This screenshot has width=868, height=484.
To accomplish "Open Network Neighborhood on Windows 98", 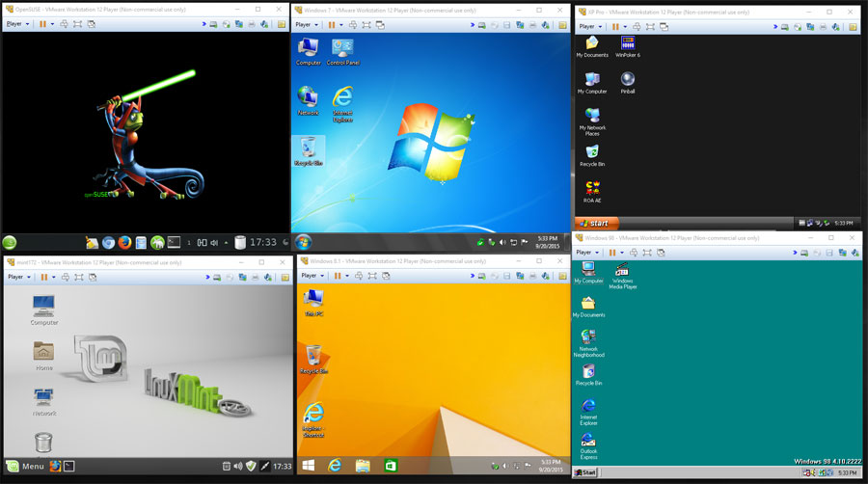I will pyautogui.click(x=588, y=343).
